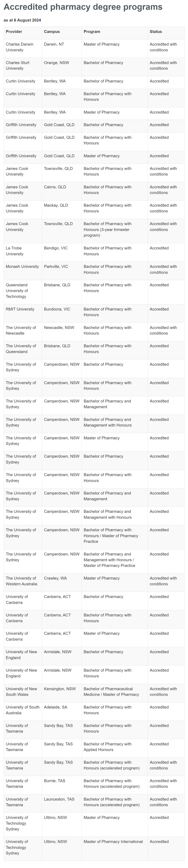
Task: Click the Program column header
Action: (x=92, y=32)
